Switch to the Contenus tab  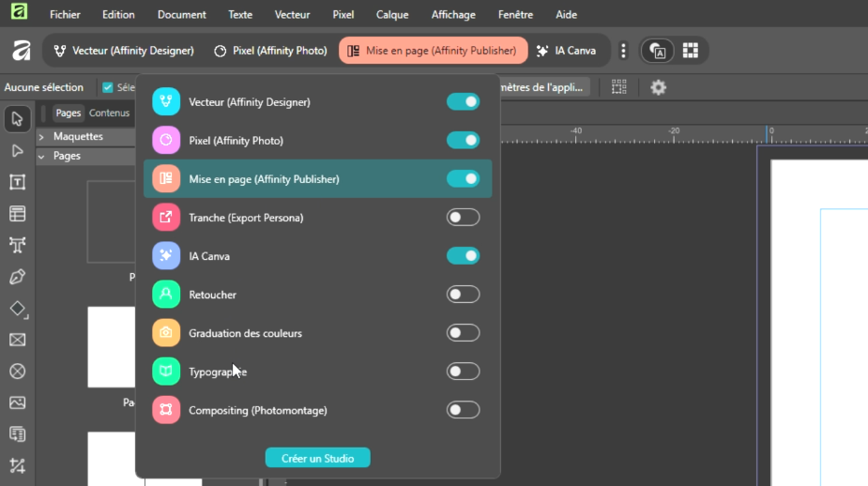(109, 114)
